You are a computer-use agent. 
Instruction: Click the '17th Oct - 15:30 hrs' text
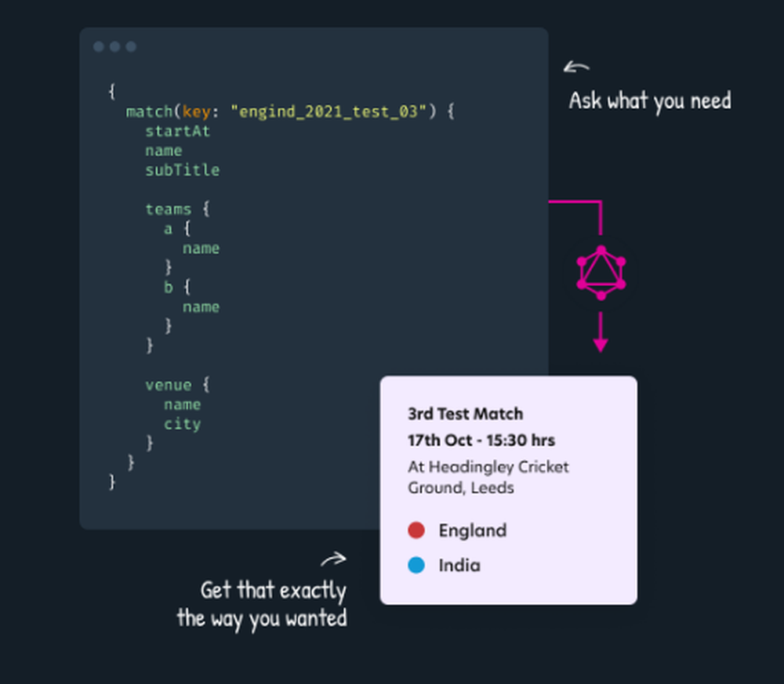point(481,440)
